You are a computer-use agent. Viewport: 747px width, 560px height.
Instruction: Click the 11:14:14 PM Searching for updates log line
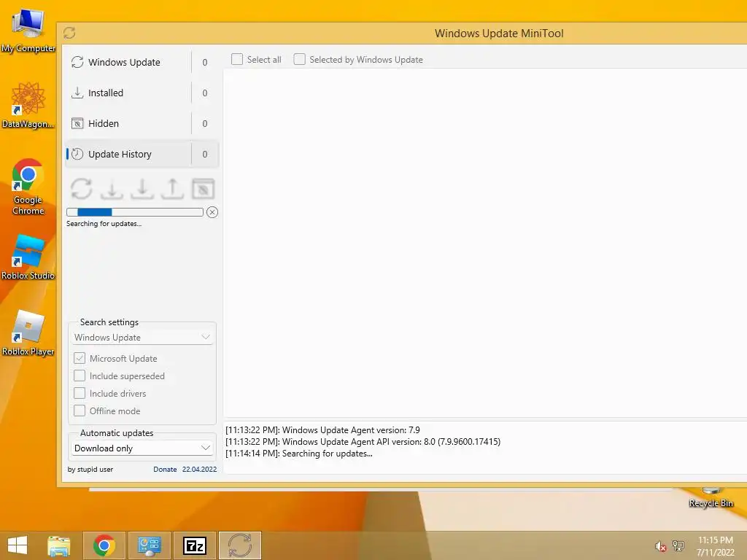tap(298, 454)
